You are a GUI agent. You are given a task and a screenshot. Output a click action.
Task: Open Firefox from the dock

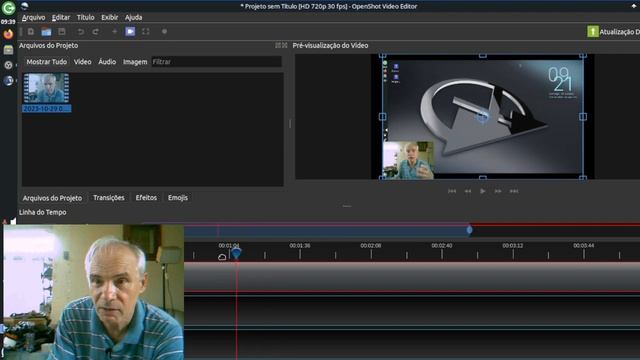pos(8,34)
